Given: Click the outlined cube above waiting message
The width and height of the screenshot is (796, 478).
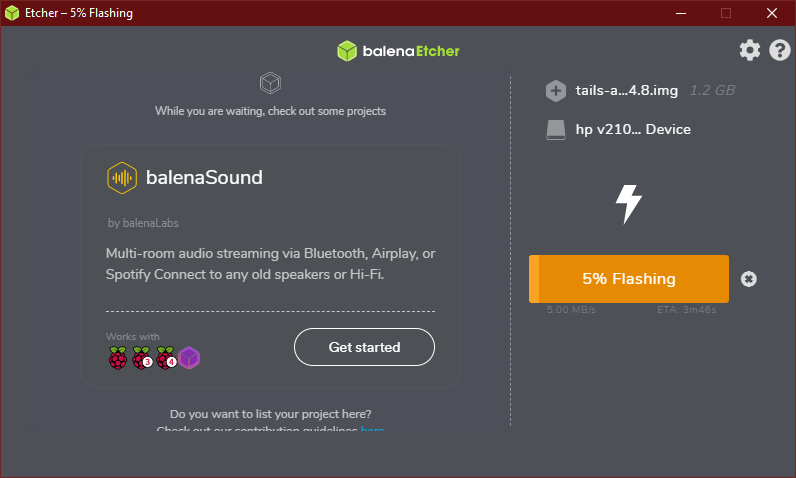Looking at the screenshot, I should [269, 82].
